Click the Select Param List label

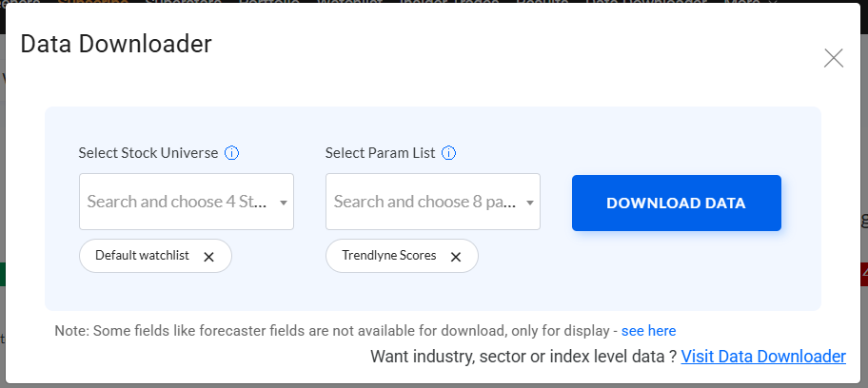(381, 152)
